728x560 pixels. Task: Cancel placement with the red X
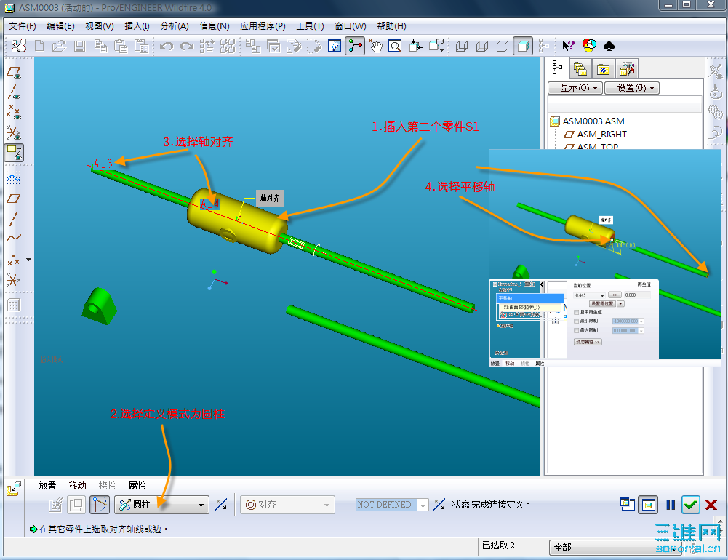pos(711,505)
